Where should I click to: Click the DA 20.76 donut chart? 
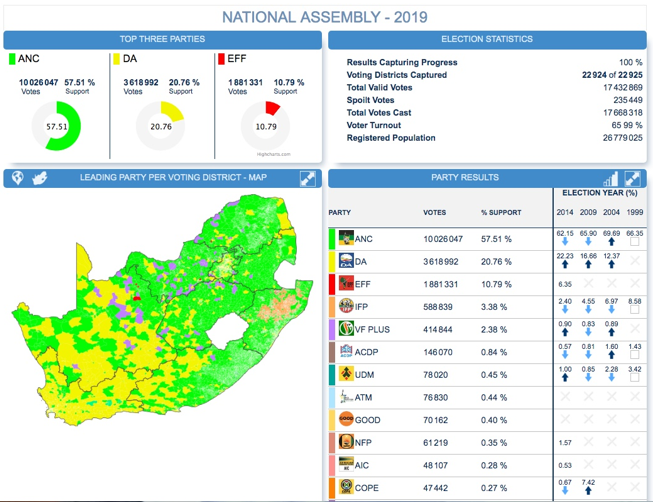161,126
